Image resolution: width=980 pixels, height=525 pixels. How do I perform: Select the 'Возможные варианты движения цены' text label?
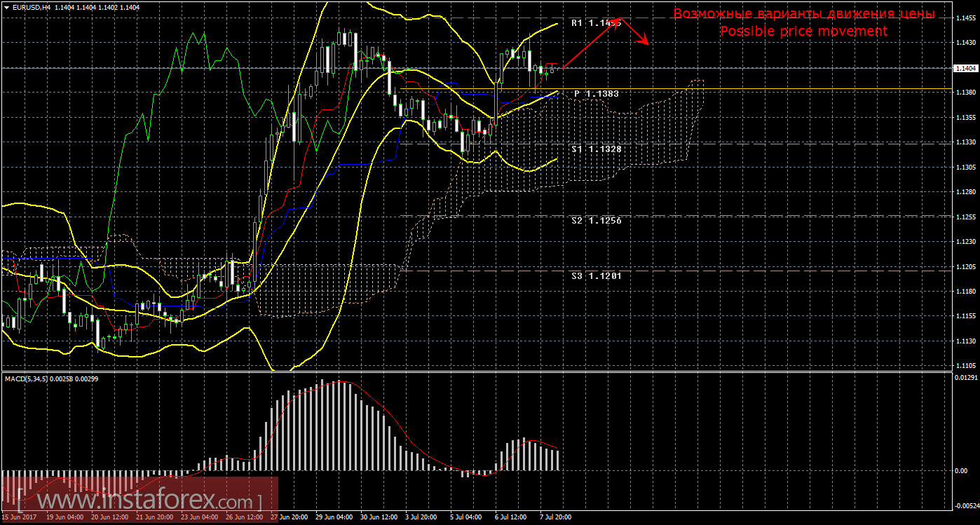[804, 14]
